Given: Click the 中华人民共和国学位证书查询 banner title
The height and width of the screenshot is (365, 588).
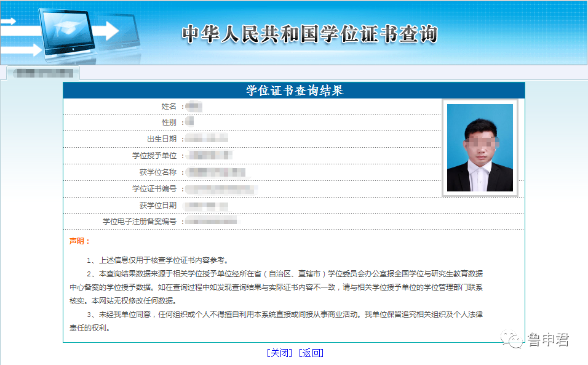Looking at the screenshot, I should tap(310, 34).
